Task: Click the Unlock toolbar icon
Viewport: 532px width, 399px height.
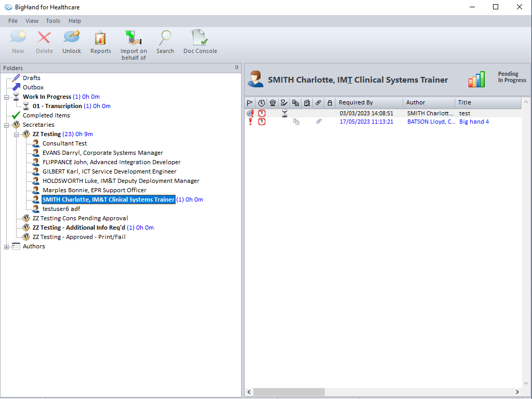Action: pos(72,37)
